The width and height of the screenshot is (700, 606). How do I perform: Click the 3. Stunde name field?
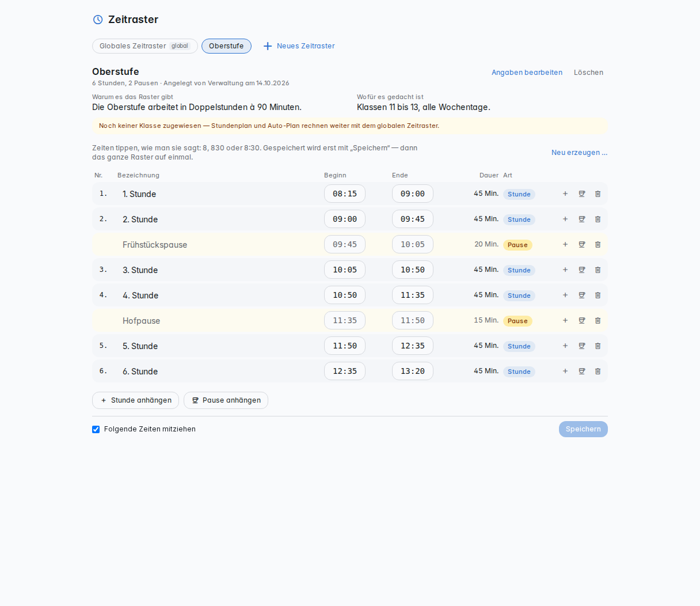pos(219,270)
